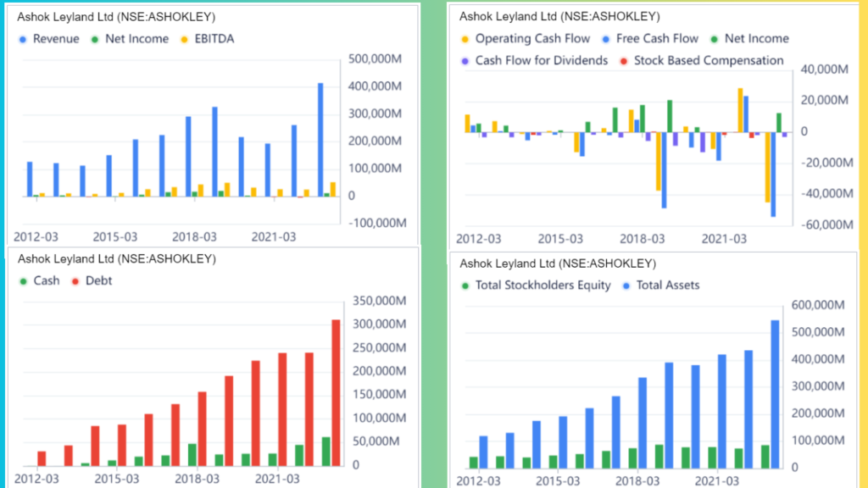The width and height of the screenshot is (868, 488).
Task: Click blue Total Assets legend dot
Action: click(626, 286)
